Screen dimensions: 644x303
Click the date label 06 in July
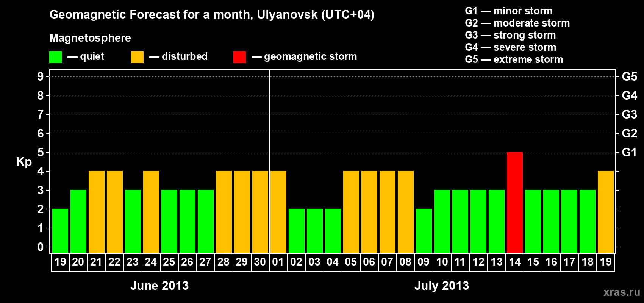tap(369, 262)
